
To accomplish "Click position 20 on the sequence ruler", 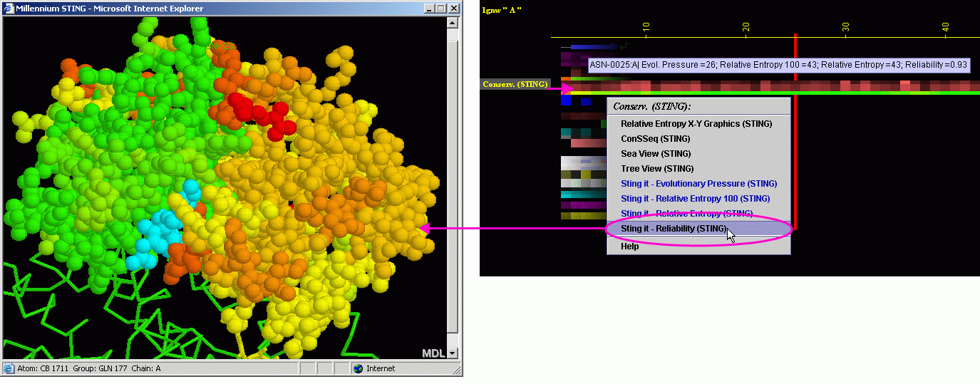I will coord(746,26).
